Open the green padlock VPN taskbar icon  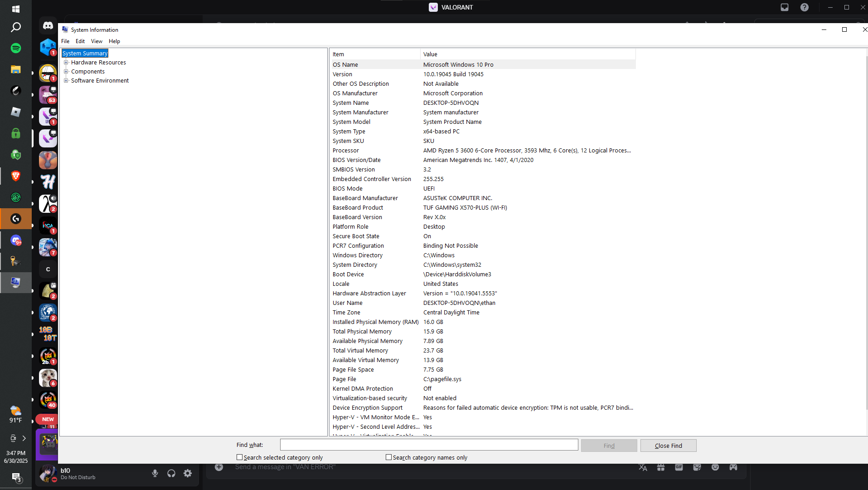16,133
